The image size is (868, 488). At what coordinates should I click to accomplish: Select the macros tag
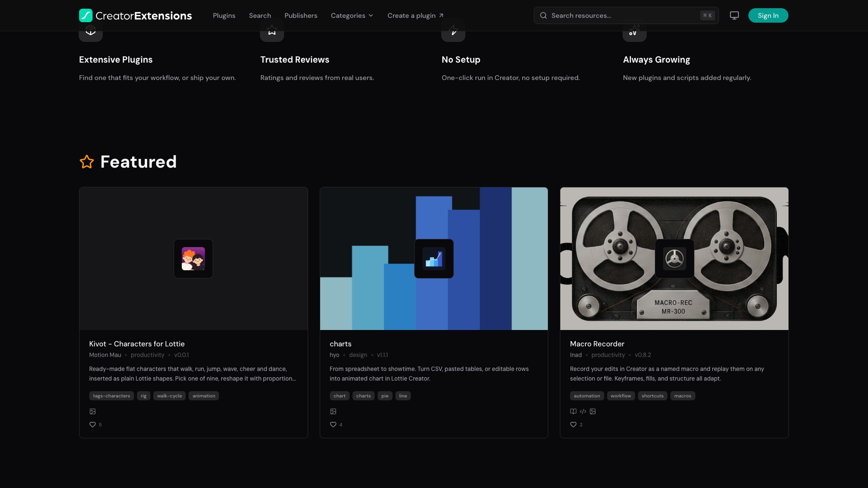(x=683, y=396)
